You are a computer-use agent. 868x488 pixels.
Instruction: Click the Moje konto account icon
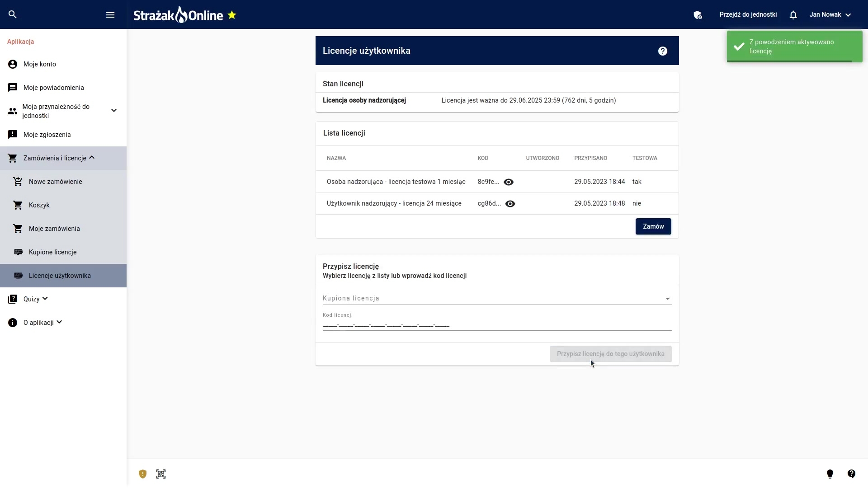[13, 64]
